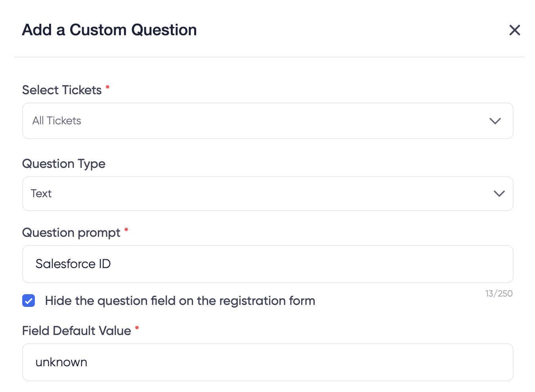Click the Question Type field label
535x392 pixels.
[x=64, y=164]
